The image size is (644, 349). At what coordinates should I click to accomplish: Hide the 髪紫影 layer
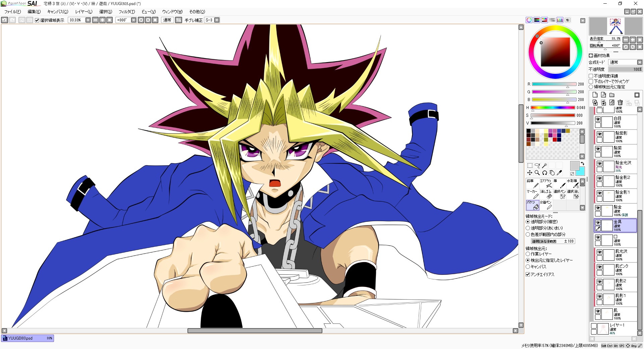[x=599, y=134]
